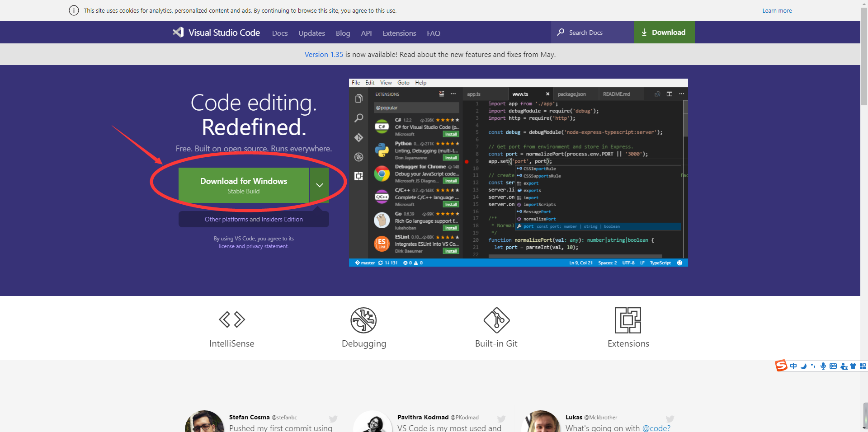Open the FAQ navigation item
This screenshot has height=432, width=868.
[x=434, y=33]
